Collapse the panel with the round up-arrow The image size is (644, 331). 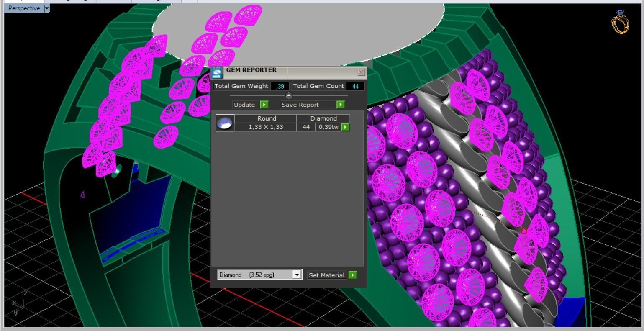tap(289, 95)
